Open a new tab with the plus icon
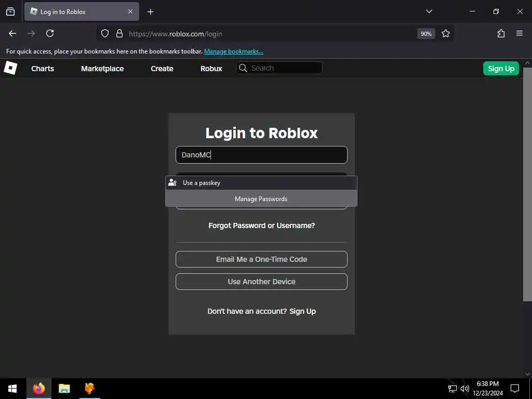The height and width of the screenshot is (399, 532). 151,12
